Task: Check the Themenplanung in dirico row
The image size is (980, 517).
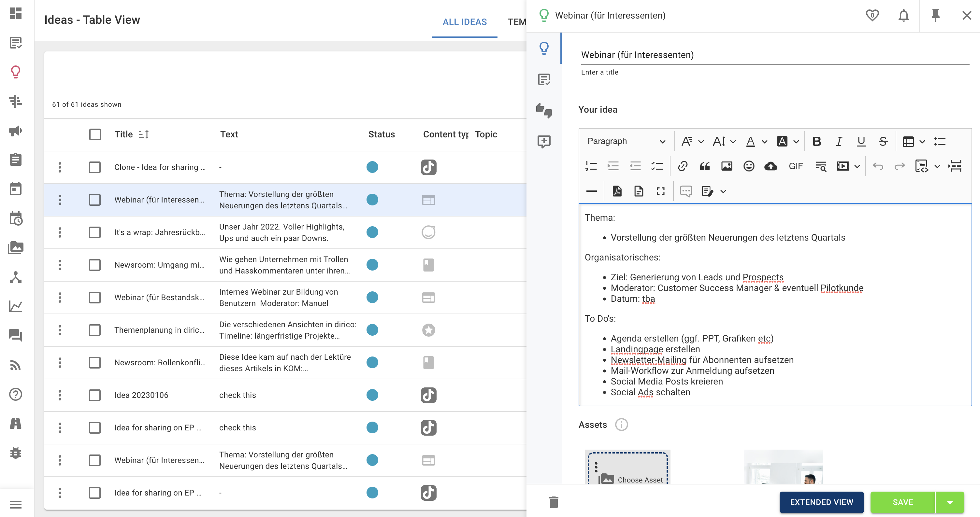Action: click(95, 330)
